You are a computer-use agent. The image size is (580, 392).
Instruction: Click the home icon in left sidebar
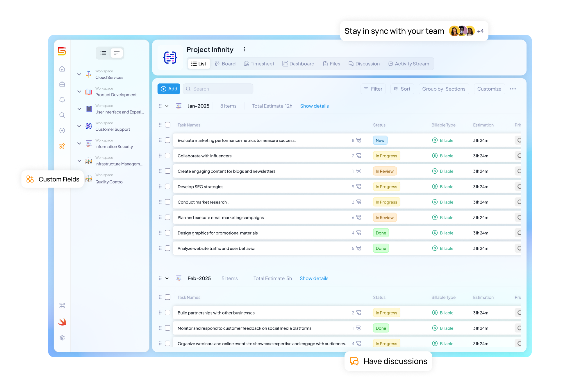[62, 69]
